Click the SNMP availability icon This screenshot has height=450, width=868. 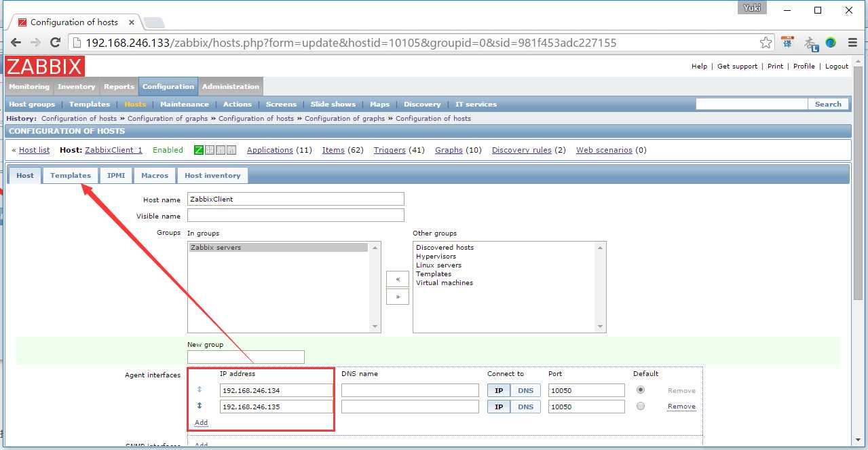tap(210, 150)
